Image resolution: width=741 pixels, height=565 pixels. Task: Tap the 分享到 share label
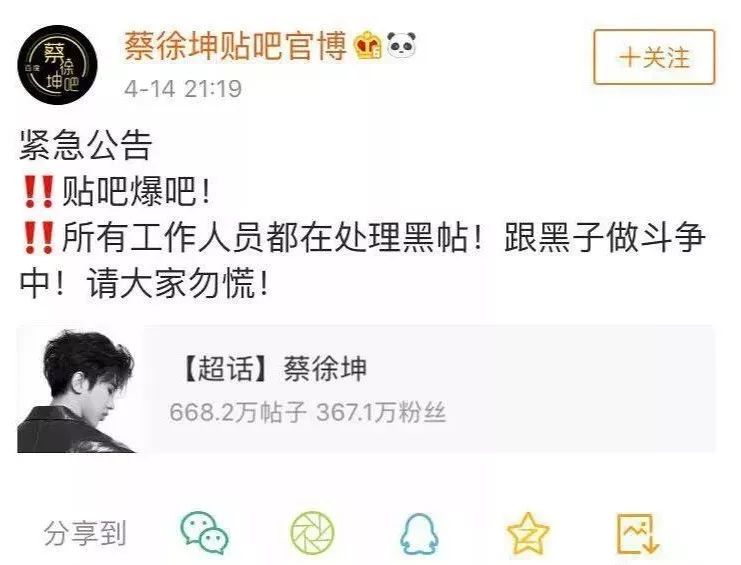pos(85,534)
